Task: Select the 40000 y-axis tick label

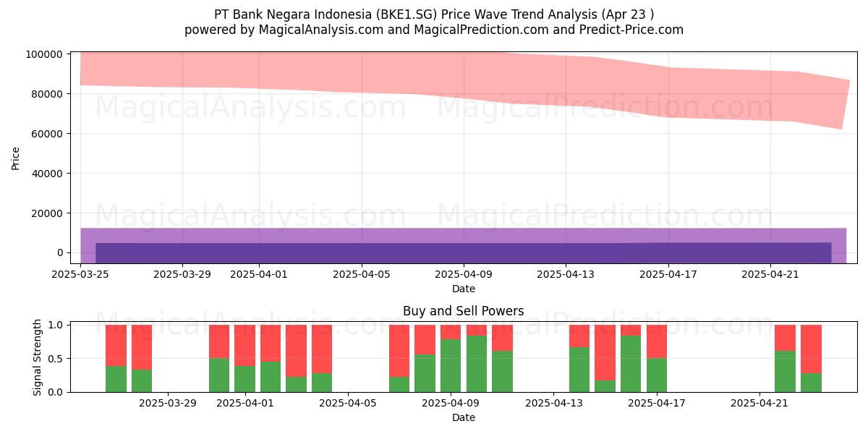Action: 48,174
